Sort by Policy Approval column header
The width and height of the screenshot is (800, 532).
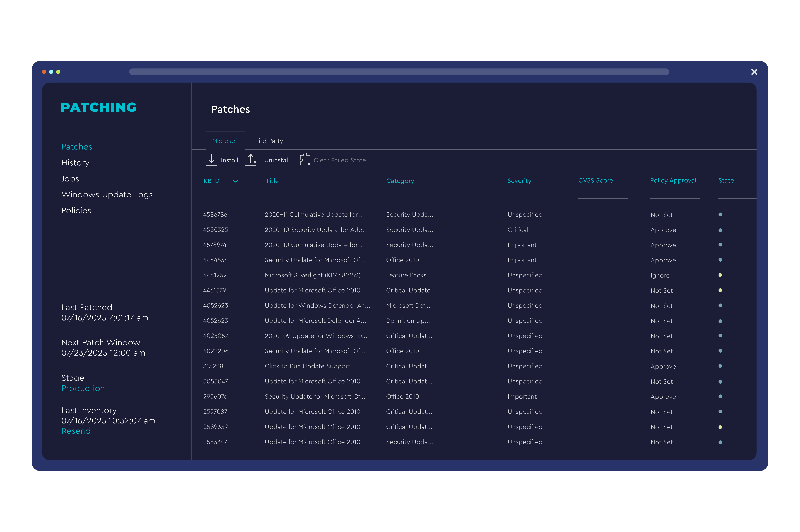[x=673, y=181]
